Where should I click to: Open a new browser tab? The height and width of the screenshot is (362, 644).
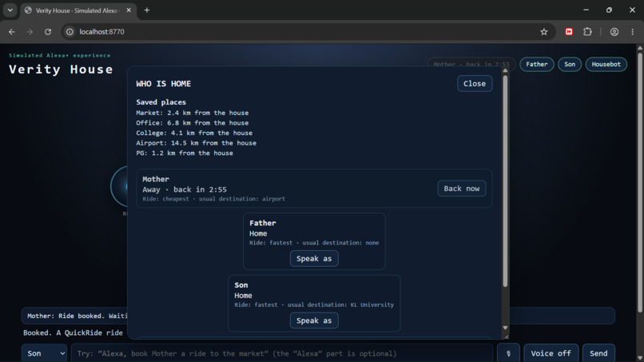pos(147,10)
